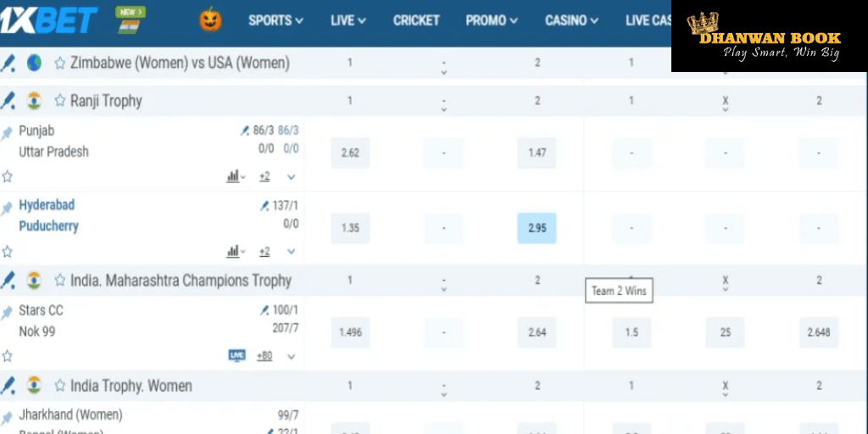Expand the Stars CC match markets chevron
Image resolution: width=868 pixels, height=434 pixels.
coord(291,357)
